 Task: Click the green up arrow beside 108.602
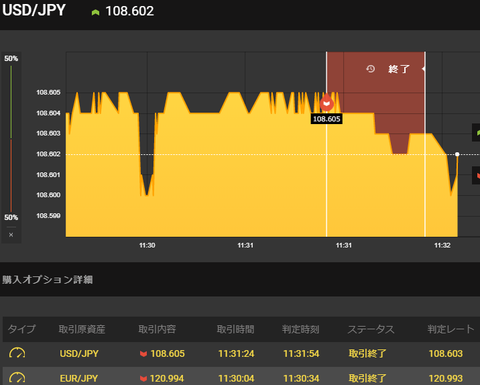click(x=95, y=13)
